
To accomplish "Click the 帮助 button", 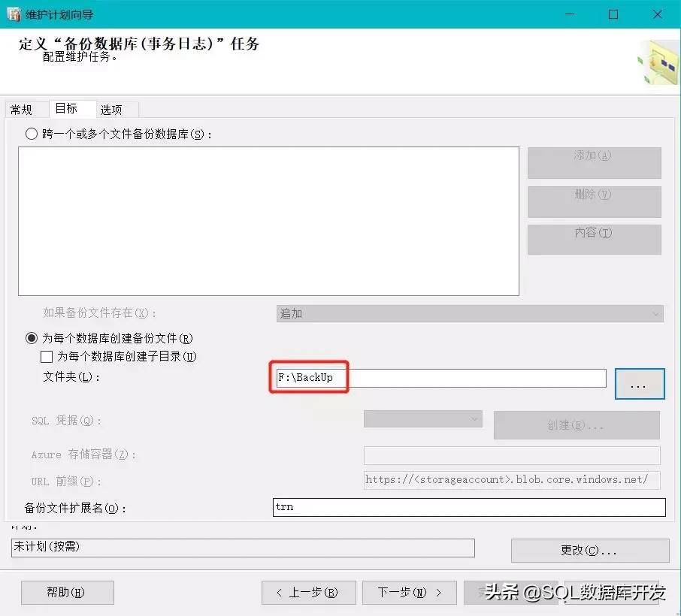I will click(x=67, y=592).
